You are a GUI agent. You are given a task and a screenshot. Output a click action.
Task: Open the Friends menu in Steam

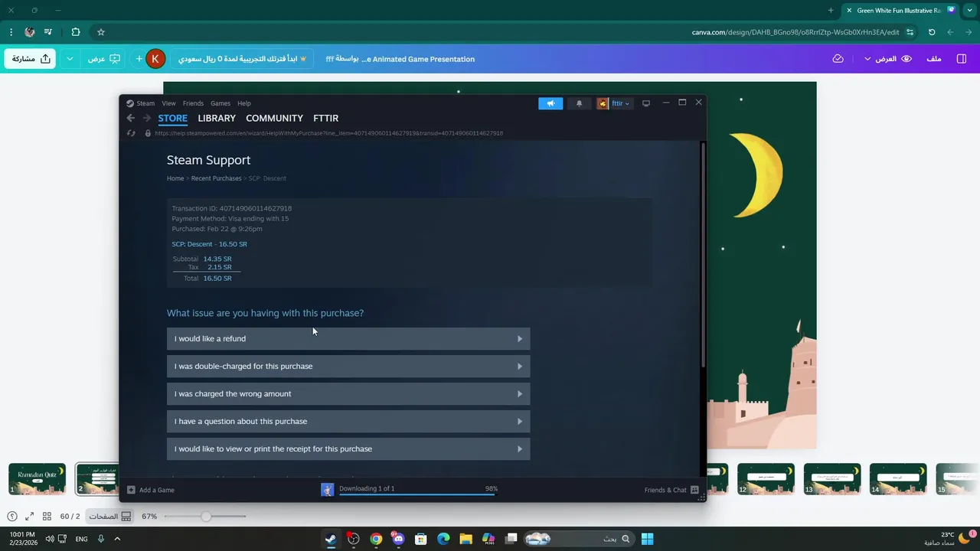click(x=193, y=103)
